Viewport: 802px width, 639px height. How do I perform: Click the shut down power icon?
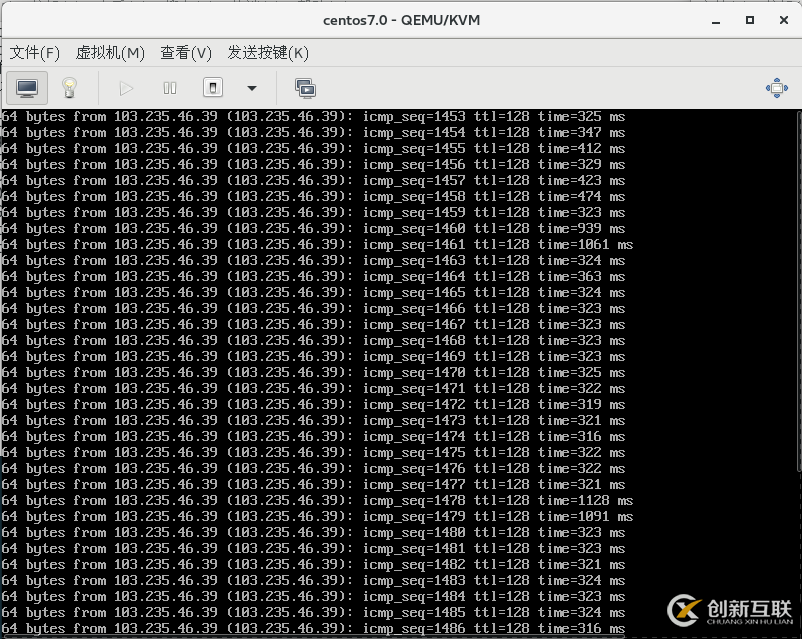[x=213, y=88]
